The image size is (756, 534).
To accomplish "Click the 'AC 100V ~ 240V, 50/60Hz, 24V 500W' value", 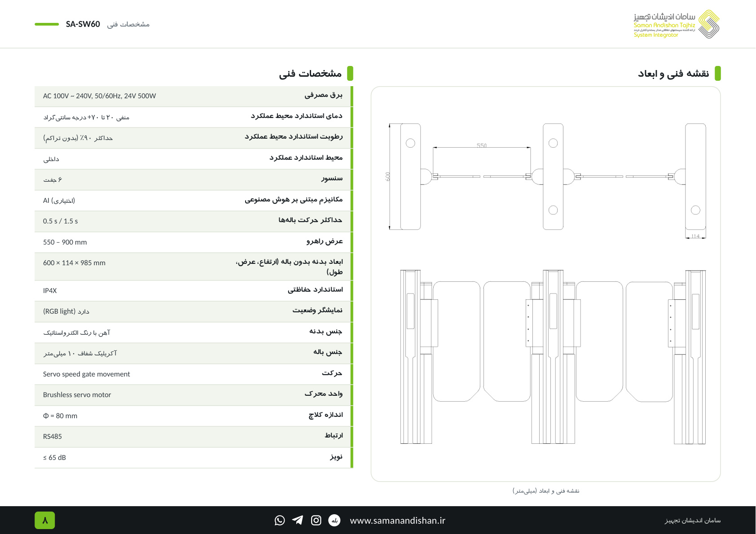I will click(x=100, y=96).
